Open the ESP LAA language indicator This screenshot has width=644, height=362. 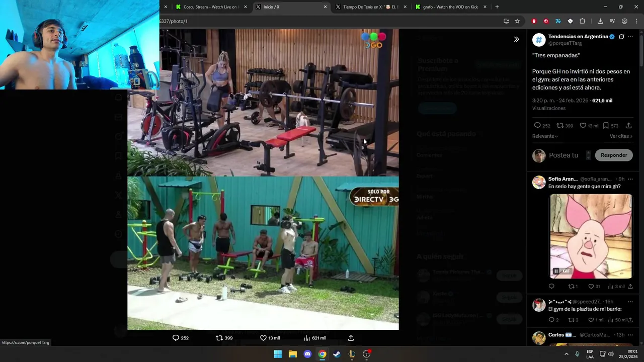tap(590, 354)
